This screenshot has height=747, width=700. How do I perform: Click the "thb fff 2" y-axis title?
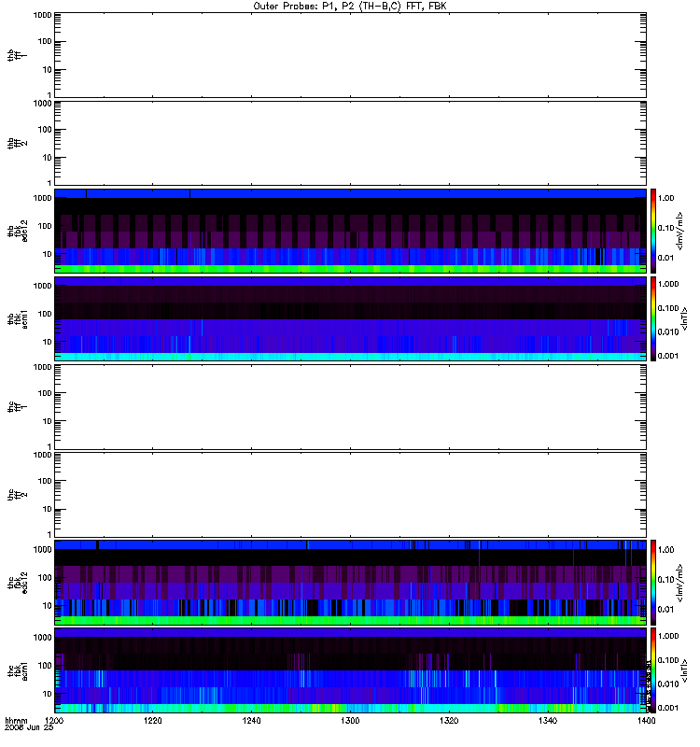coord(17,143)
